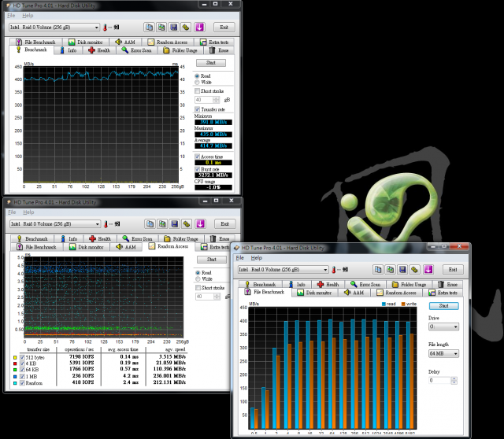
Task: Open AAM tab in File Benchmark window
Action: [x=354, y=293]
